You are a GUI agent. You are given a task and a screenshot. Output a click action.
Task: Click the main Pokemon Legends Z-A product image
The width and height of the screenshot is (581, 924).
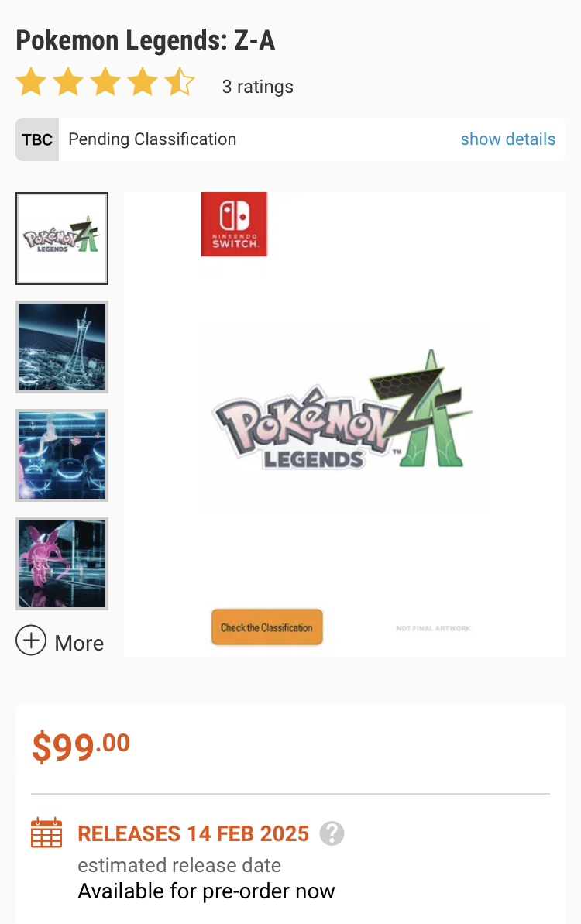(344, 424)
